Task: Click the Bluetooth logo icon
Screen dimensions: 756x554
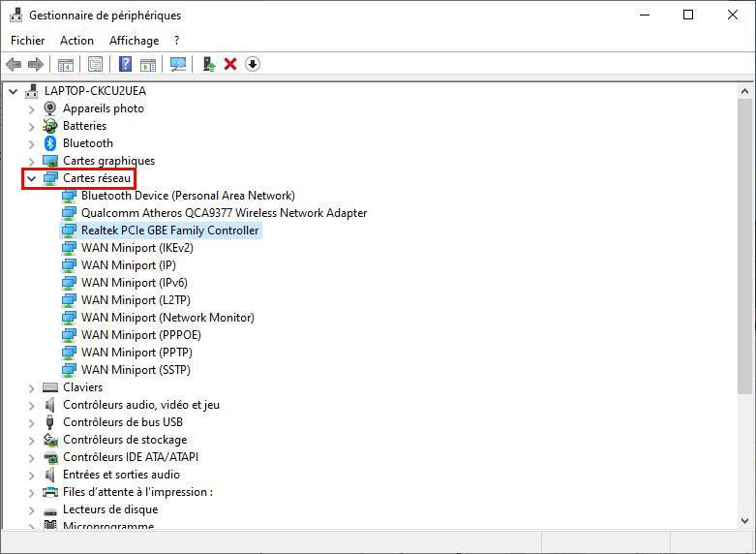Action: tap(50, 143)
